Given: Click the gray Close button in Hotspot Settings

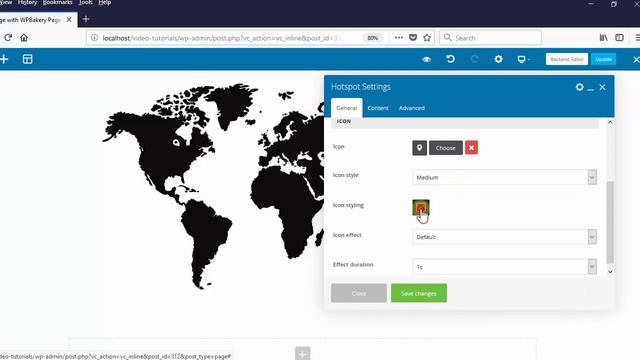Looking at the screenshot, I should [359, 293].
